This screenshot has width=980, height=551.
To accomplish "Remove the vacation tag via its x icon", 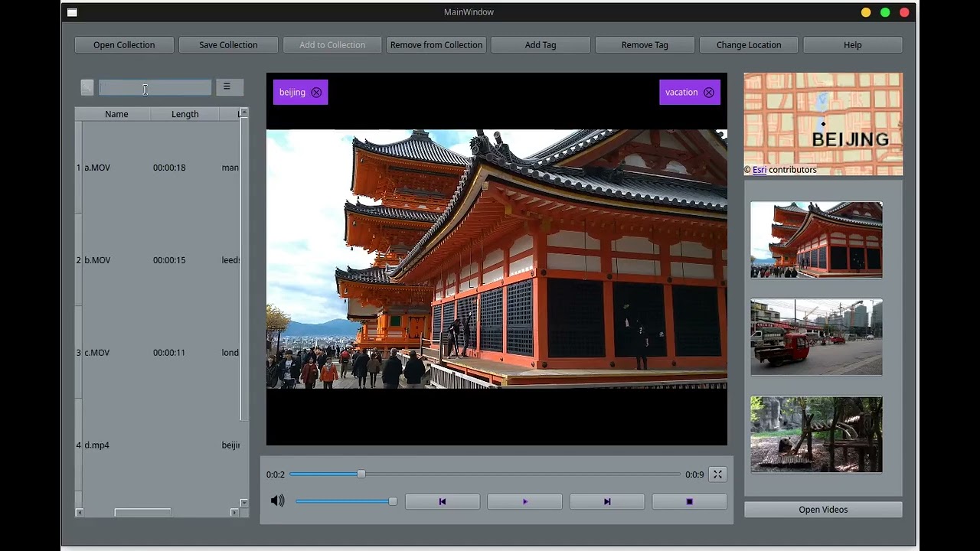I will (709, 93).
